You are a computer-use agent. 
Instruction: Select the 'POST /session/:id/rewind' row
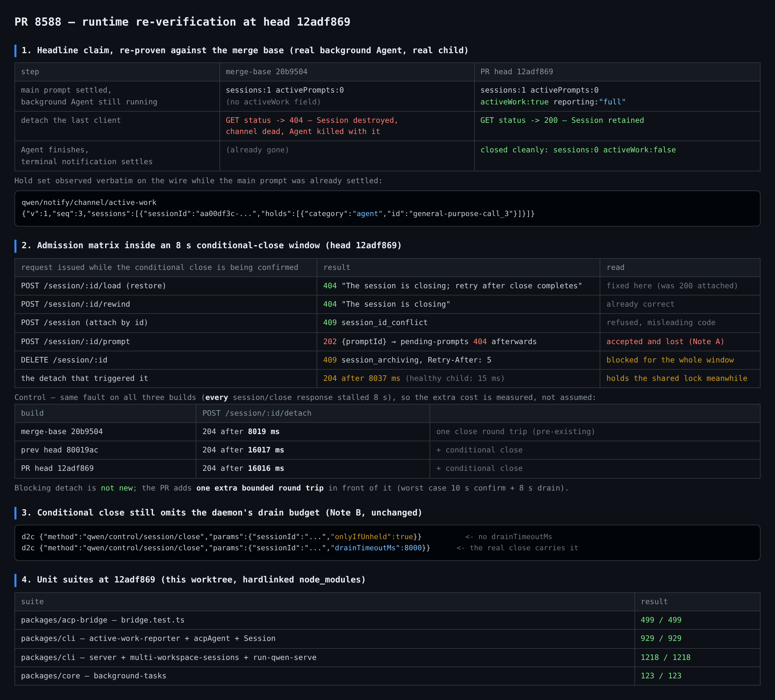coord(387,304)
